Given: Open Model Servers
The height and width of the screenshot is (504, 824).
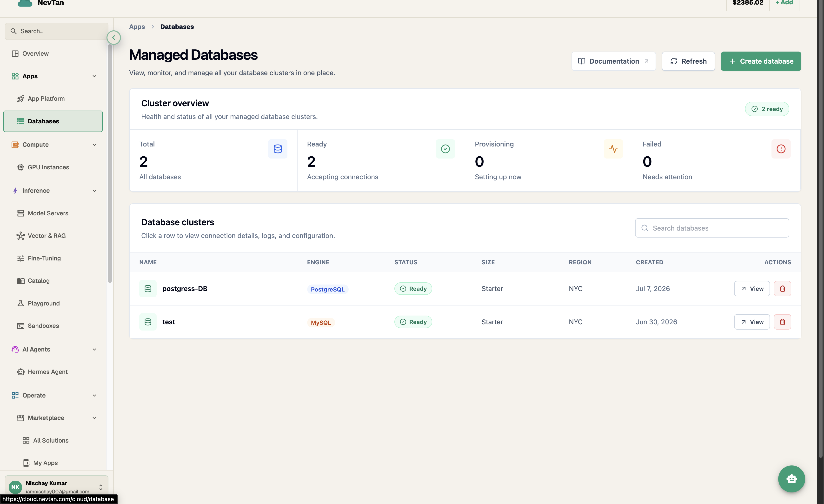Looking at the screenshot, I should pos(53,213).
